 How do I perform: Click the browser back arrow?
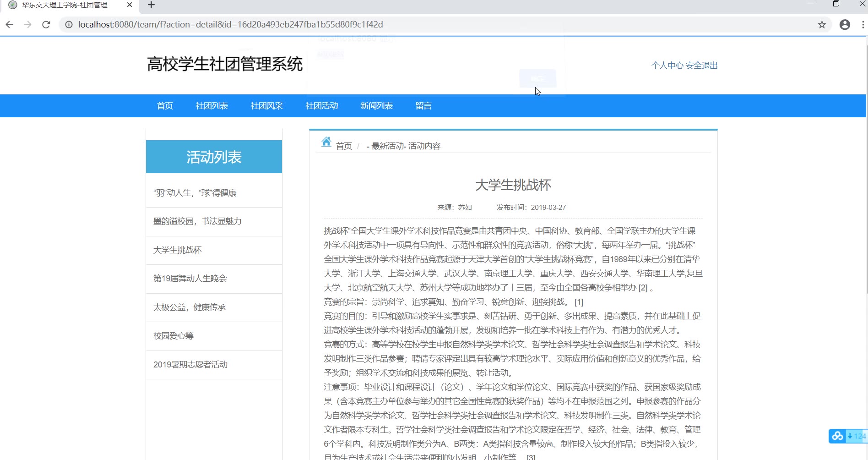point(10,25)
